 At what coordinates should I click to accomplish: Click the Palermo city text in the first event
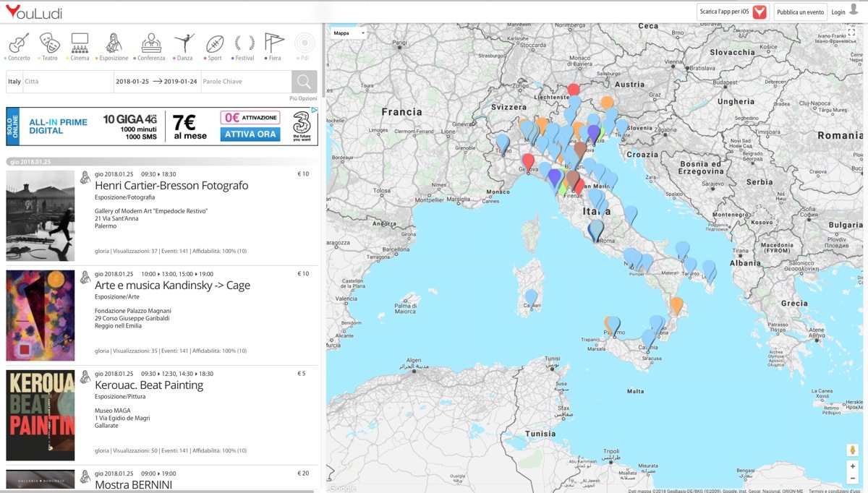[106, 226]
